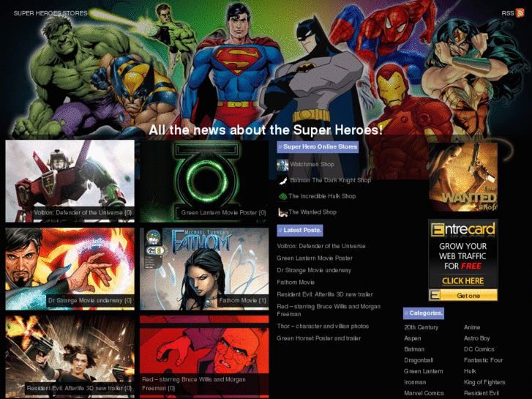Select the Resident Evil category
This screenshot has height=399, width=532.
(x=482, y=393)
